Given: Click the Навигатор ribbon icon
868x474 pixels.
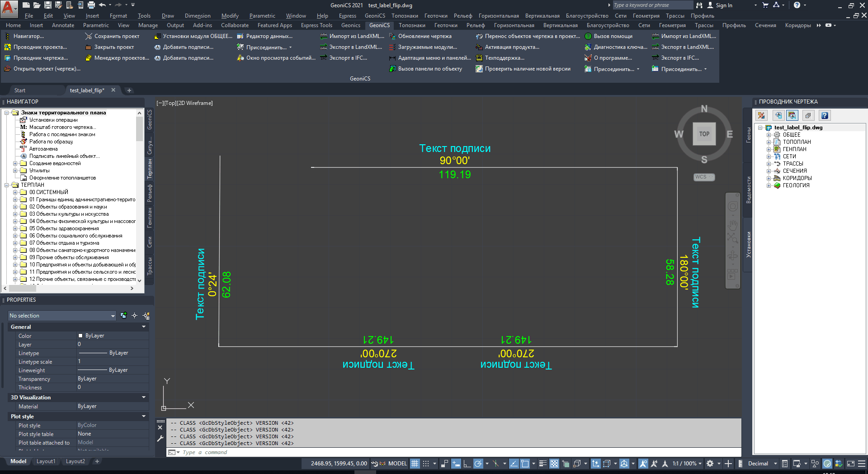Looking at the screenshot, I should point(8,36).
